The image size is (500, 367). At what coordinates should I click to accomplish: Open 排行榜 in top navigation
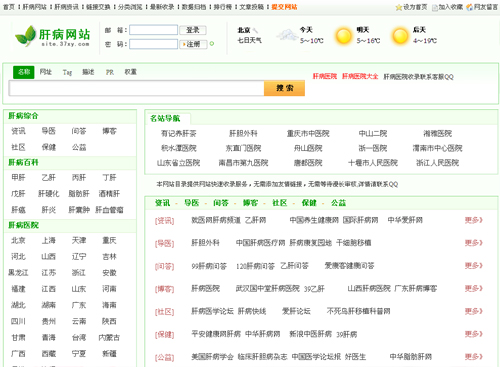pyautogui.click(x=222, y=7)
